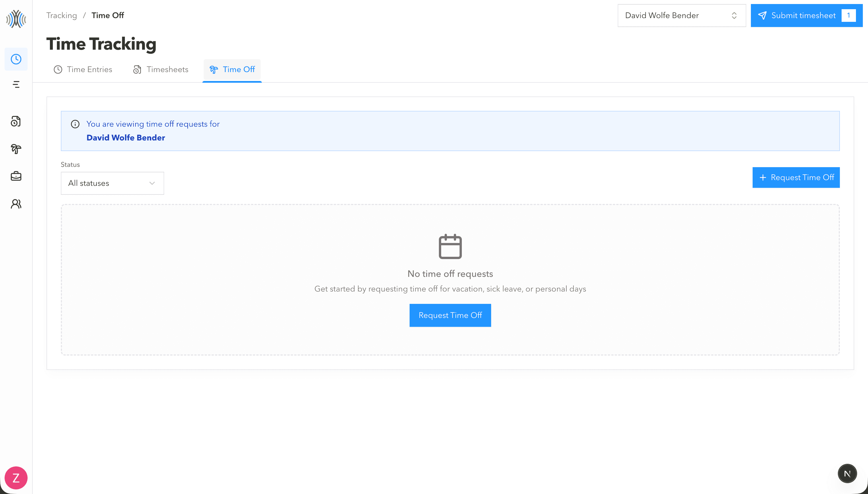
Task: Click the info icon in the blue banner
Action: pos(75,124)
